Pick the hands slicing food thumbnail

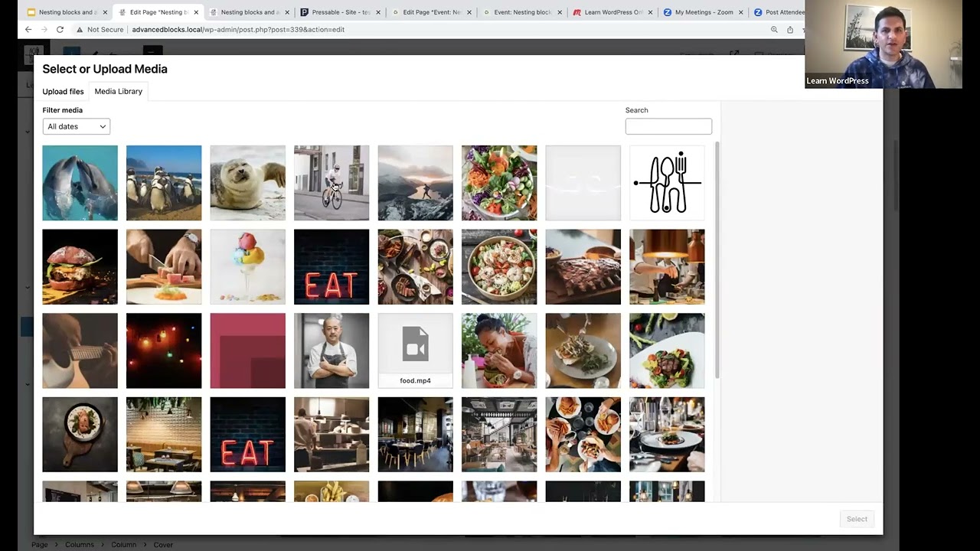coord(164,267)
